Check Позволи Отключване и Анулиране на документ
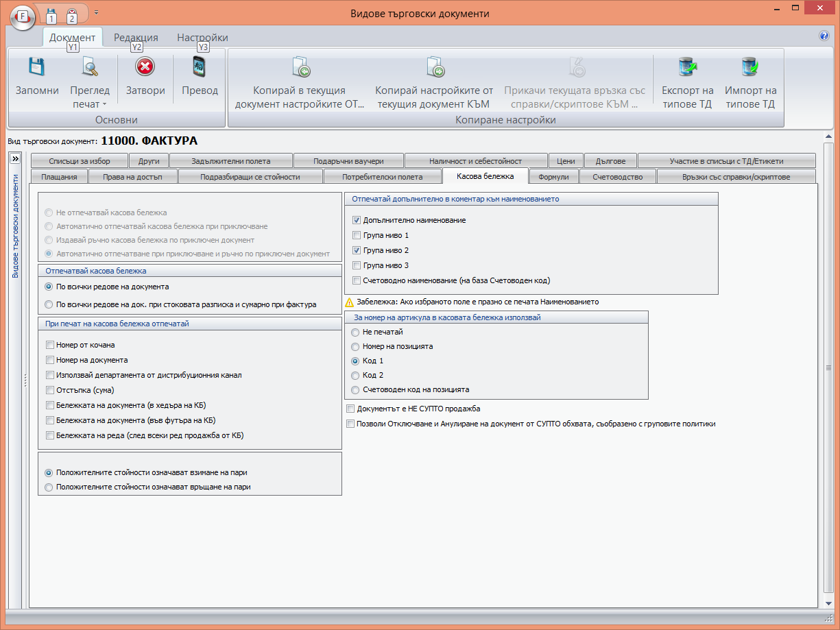840x630 pixels. [x=351, y=424]
